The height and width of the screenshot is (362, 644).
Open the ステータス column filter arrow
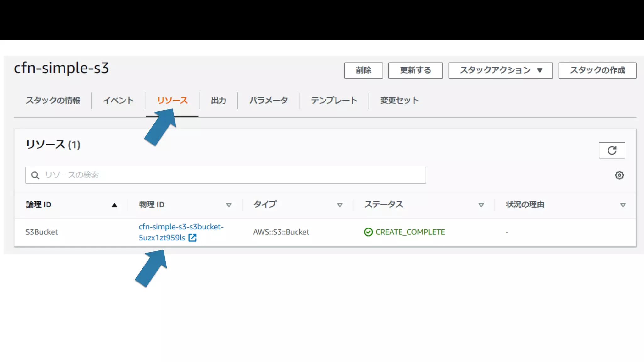pos(481,205)
